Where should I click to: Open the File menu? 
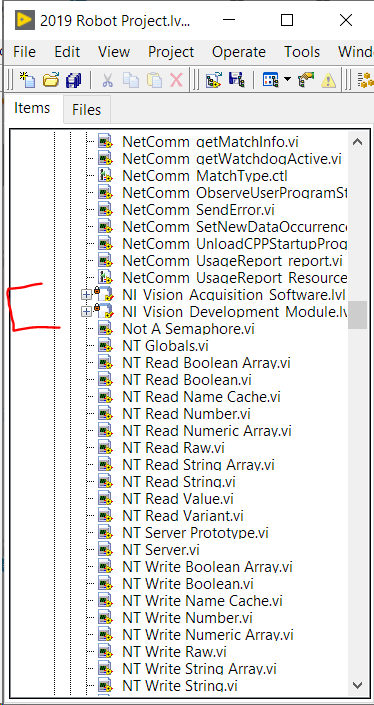point(24,52)
